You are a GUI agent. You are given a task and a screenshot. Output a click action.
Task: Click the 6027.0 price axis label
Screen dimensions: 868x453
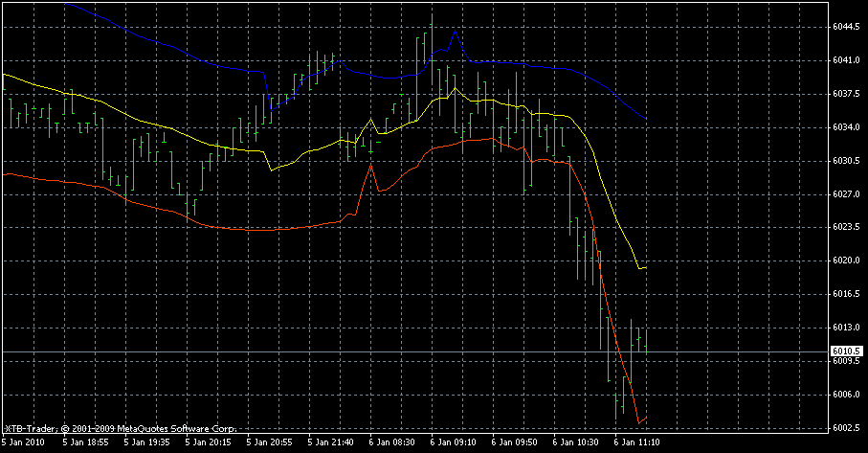pyautogui.click(x=845, y=194)
